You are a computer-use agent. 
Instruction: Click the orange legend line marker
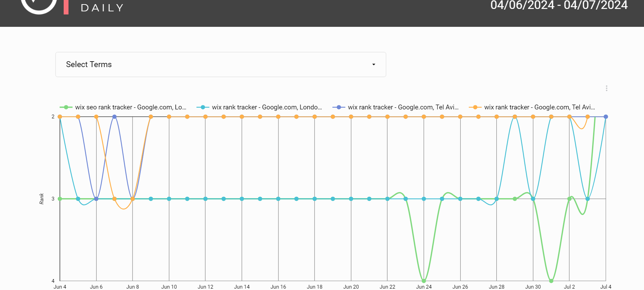click(475, 107)
